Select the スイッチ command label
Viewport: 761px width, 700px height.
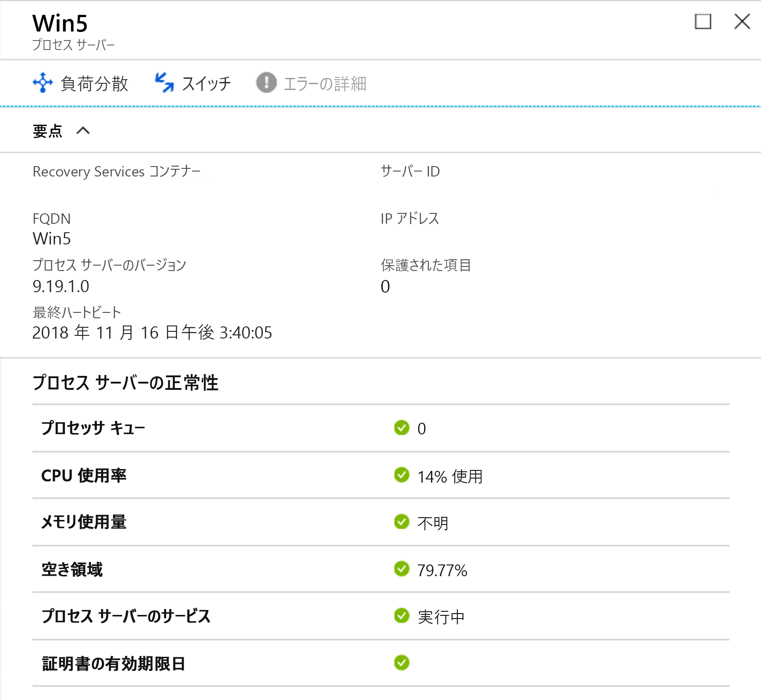coord(206,84)
